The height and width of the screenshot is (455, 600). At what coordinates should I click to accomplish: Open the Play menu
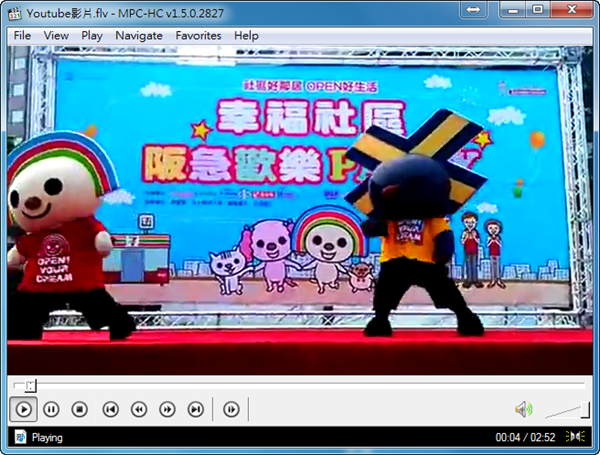pos(92,35)
